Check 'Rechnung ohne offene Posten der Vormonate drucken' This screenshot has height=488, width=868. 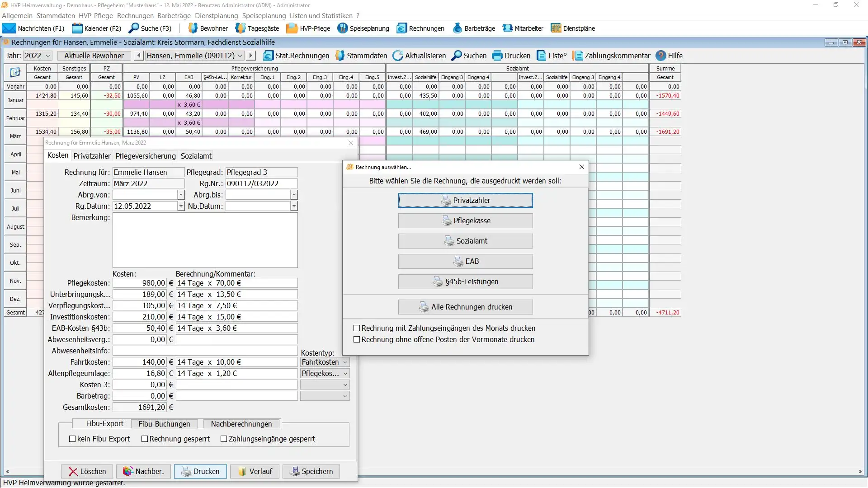click(x=357, y=340)
